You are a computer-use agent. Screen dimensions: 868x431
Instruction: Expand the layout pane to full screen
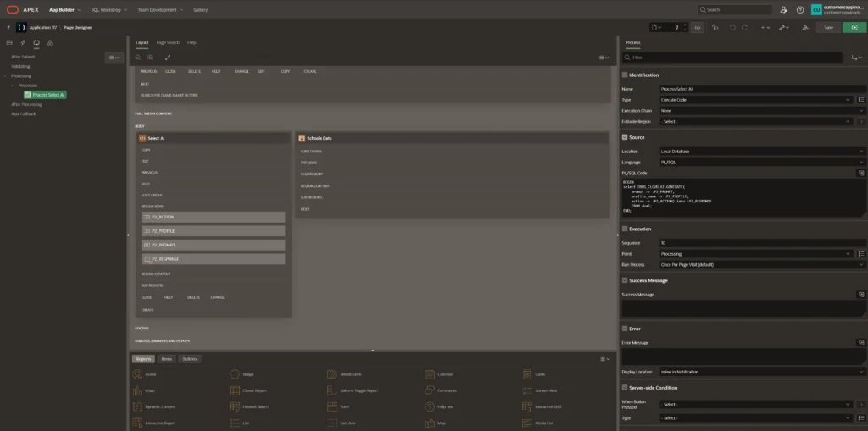pos(168,57)
